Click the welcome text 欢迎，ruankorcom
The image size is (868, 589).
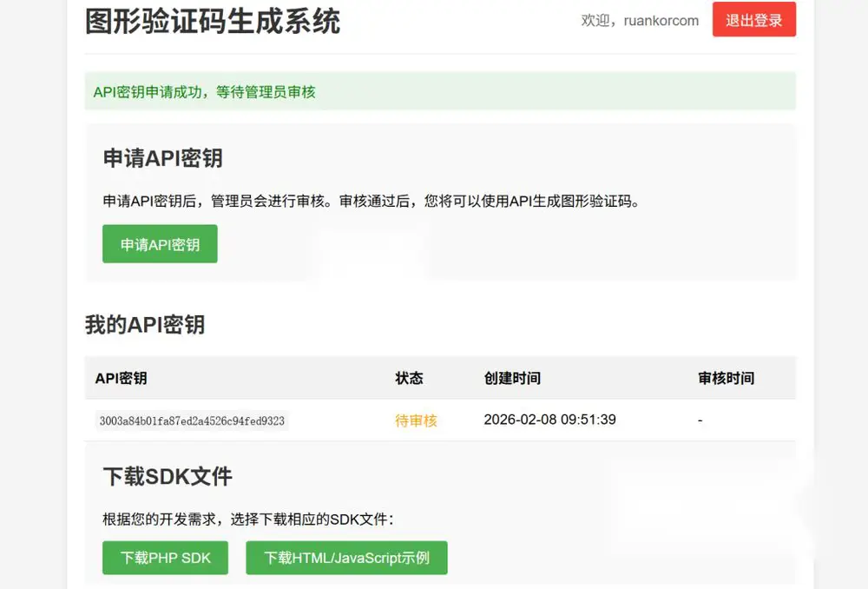[x=640, y=21]
